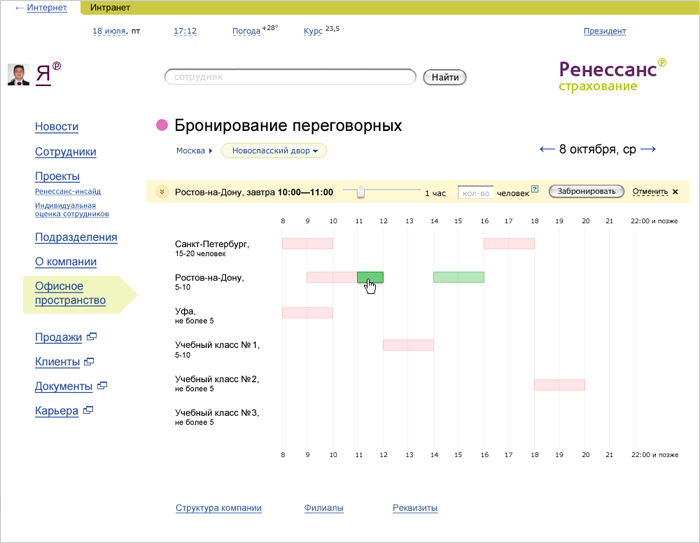Open the Клиенты link
The height and width of the screenshot is (543, 700).
[57, 362]
